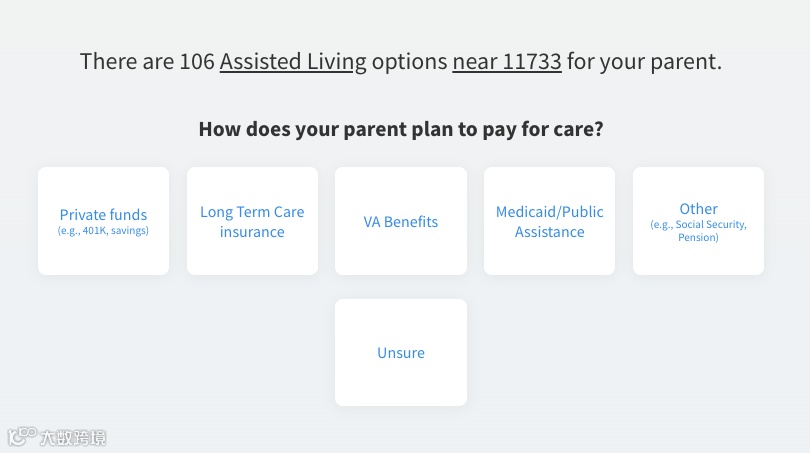
Task: Click the Social Security, Pension example text
Action: click(x=698, y=231)
